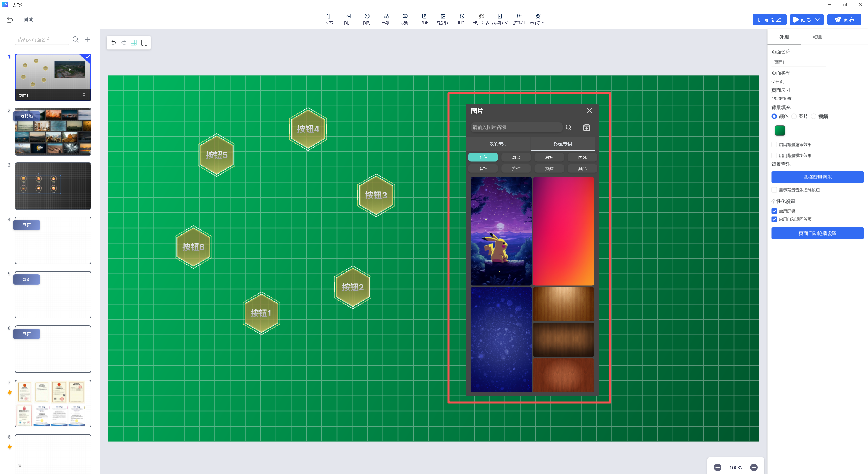Select the 按钮4 hexagon on canvas
Screen dimensions: 868x474
click(308, 129)
